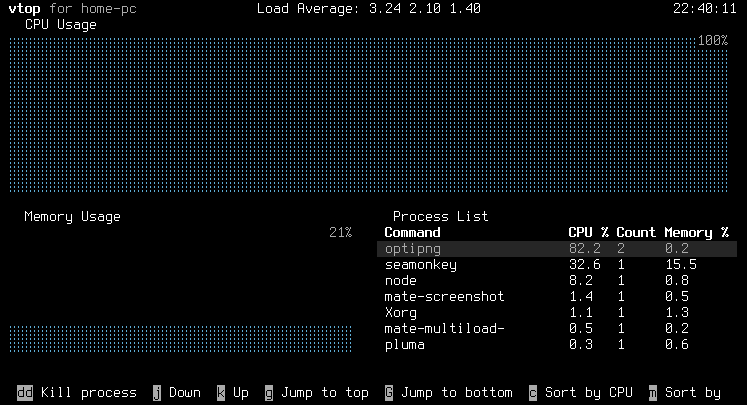Click the 'g' Jump to top key

click(x=269, y=393)
